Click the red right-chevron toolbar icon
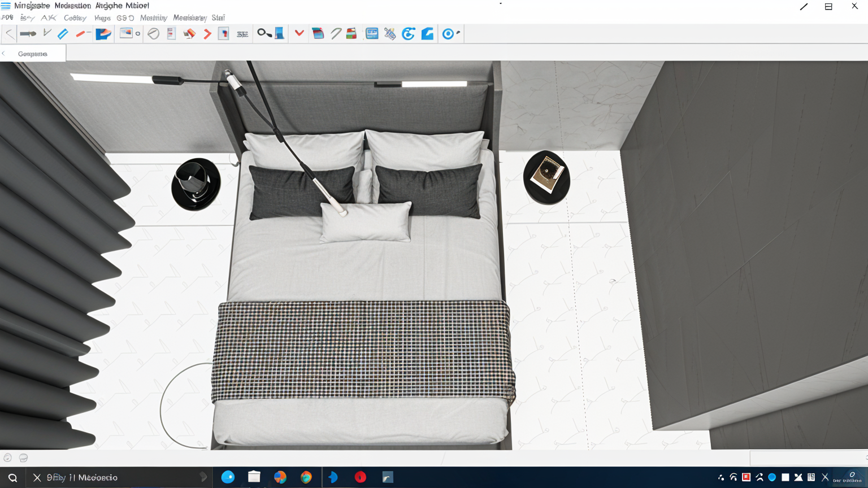The width and height of the screenshot is (868, 488). click(x=207, y=34)
